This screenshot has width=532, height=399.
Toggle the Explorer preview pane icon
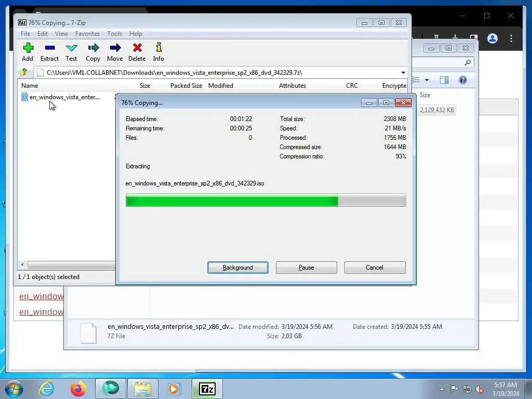[444, 80]
